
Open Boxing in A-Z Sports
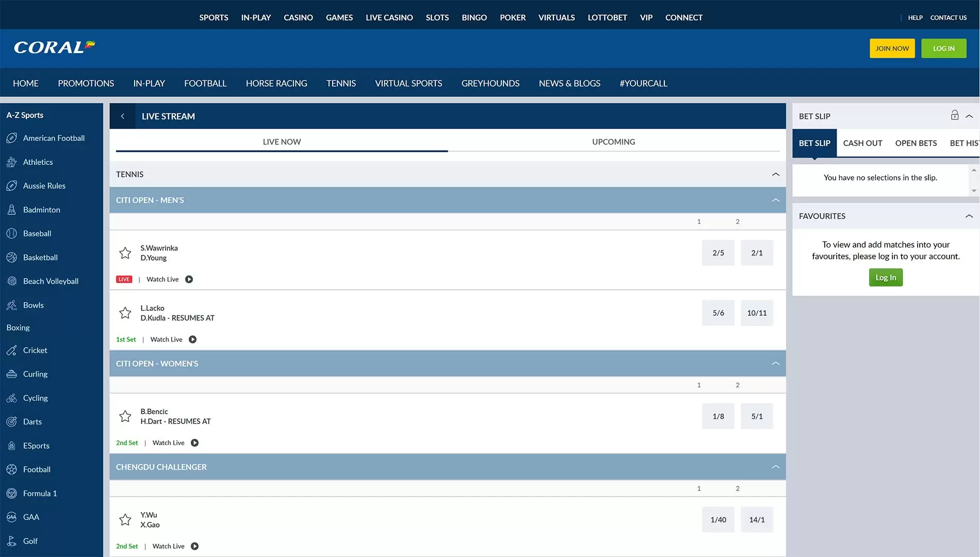click(18, 327)
